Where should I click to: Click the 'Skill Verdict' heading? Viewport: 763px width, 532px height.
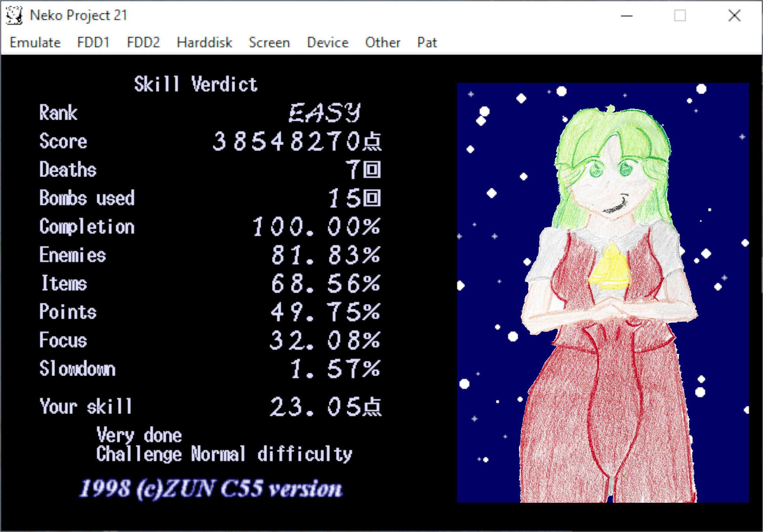195,84
